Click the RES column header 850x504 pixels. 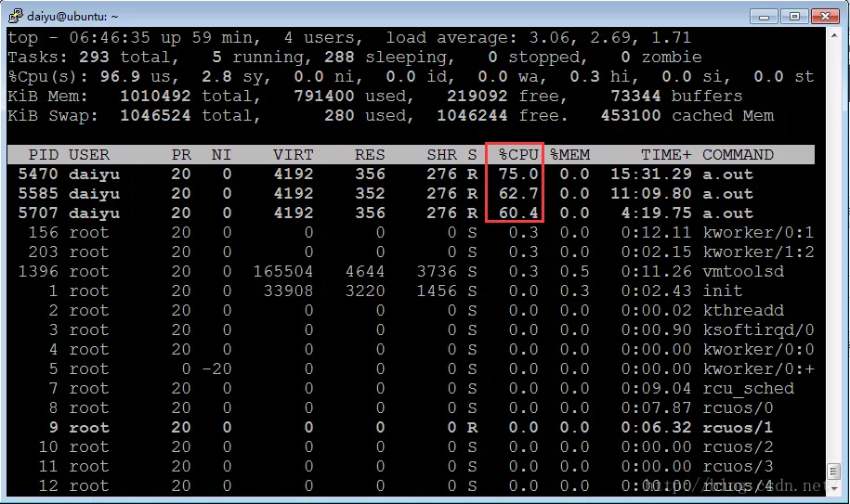(370, 155)
